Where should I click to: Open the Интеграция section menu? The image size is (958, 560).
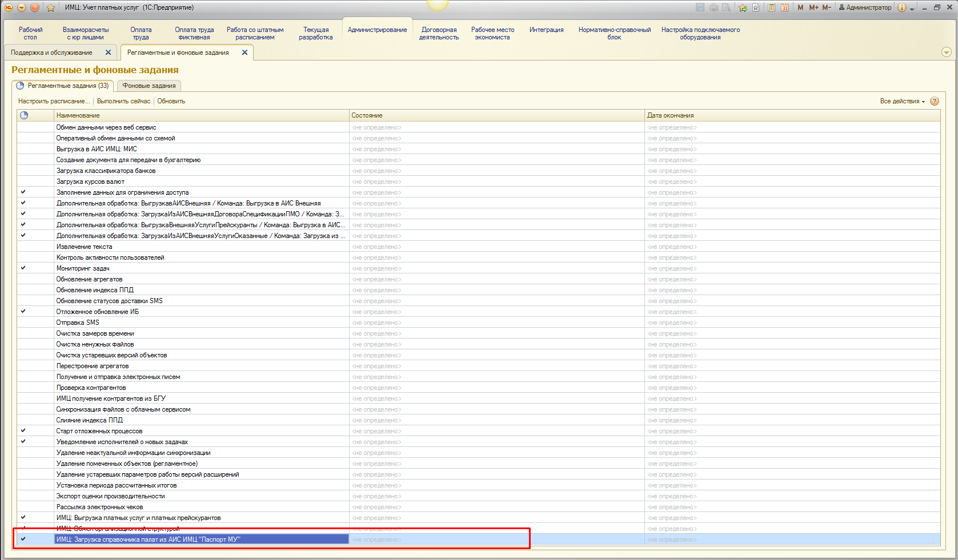(x=546, y=30)
